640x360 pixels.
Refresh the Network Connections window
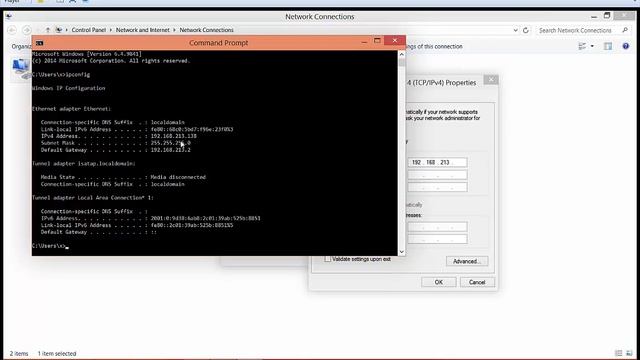[526, 30]
